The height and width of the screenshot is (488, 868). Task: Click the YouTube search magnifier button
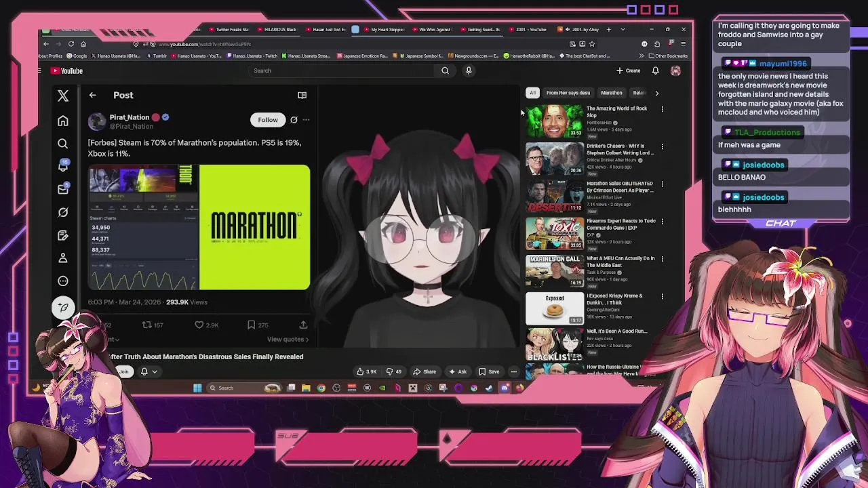pyautogui.click(x=445, y=70)
